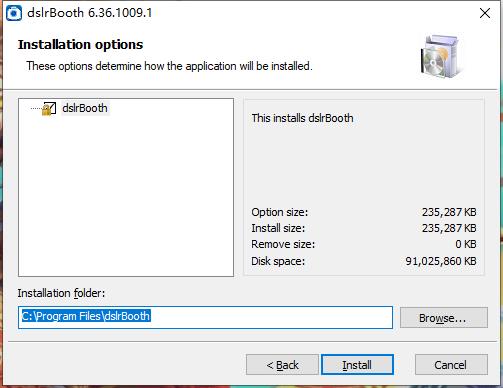Toggle the locked dslrBooth component checkbox
503x388 pixels.
49,109
